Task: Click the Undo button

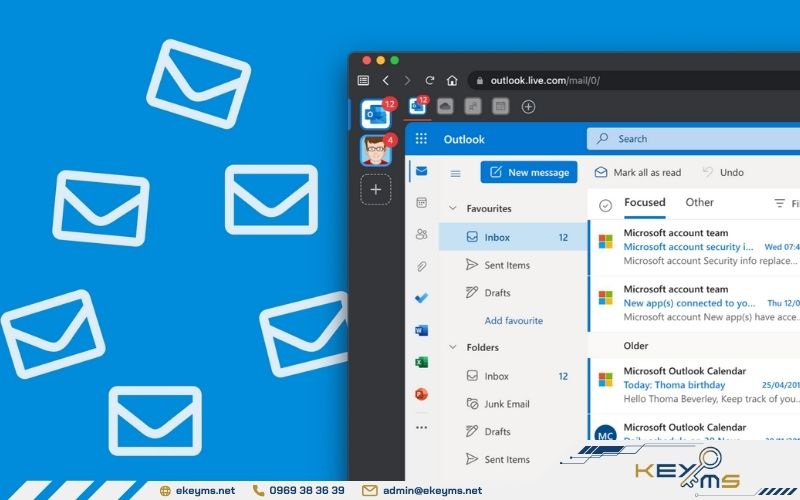Action: [x=723, y=172]
